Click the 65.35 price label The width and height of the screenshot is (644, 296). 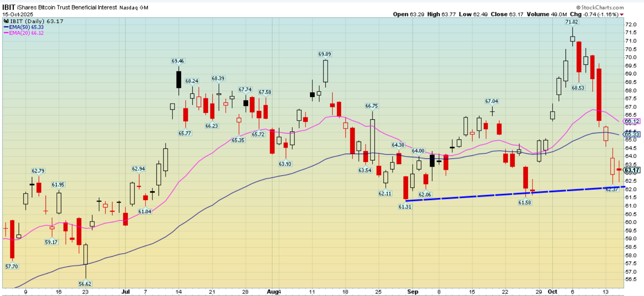tap(238, 140)
